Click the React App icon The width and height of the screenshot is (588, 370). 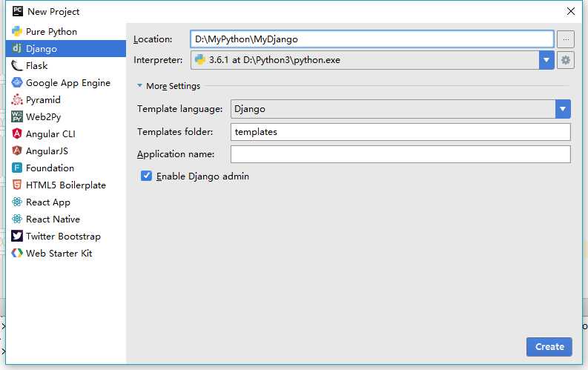pyautogui.click(x=17, y=202)
